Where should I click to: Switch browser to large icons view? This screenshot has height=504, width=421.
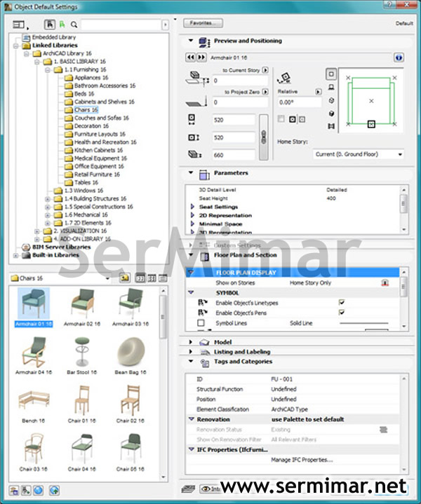[140, 278]
